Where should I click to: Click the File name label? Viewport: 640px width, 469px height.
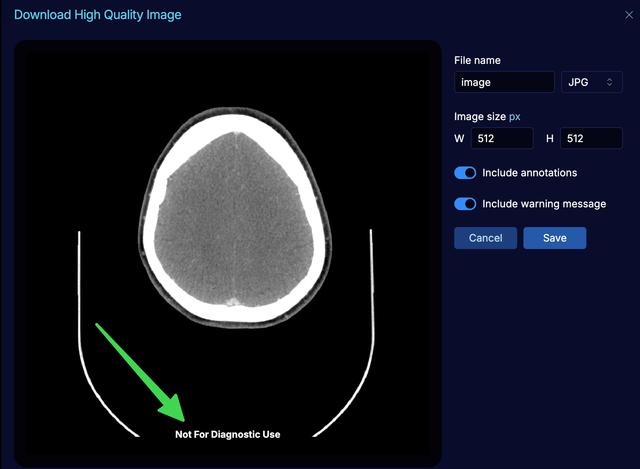[477, 61]
